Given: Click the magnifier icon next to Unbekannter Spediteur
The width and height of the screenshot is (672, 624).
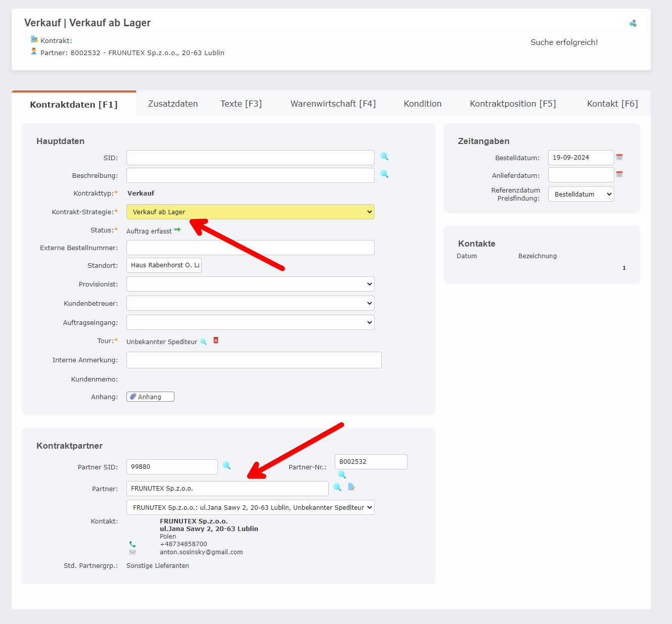Looking at the screenshot, I should click(x=203, y=342).
